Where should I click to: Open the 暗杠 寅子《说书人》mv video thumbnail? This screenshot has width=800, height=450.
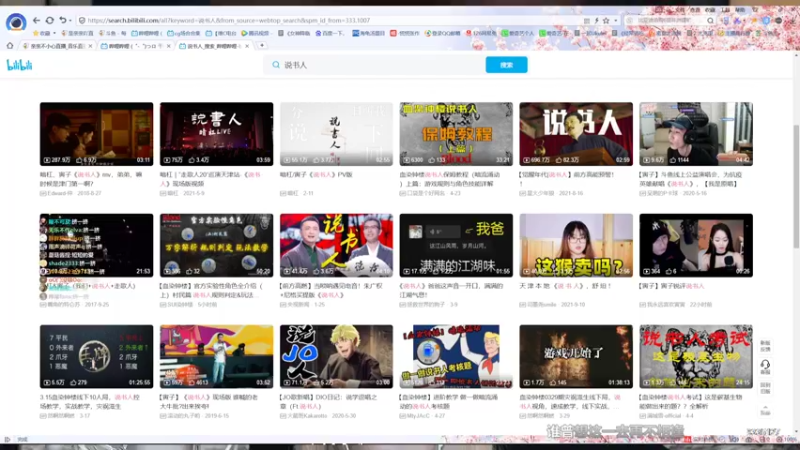96,134
